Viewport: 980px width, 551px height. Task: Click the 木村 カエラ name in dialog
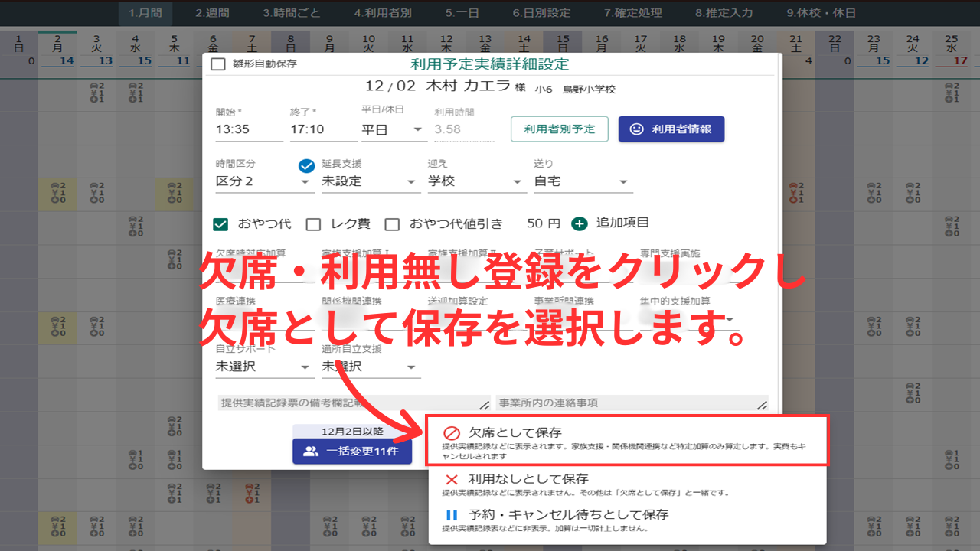(468, 86)
